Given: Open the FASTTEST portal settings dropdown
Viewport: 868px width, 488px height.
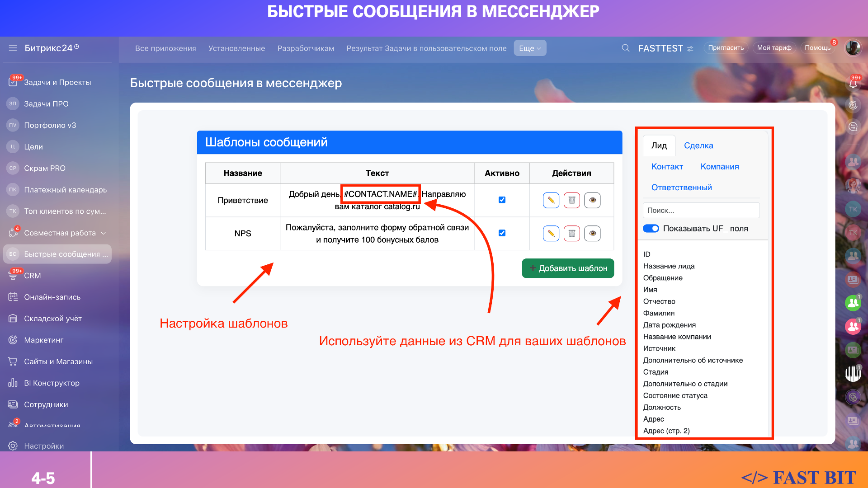Looking at the screenshot, I should pos(690,49).
